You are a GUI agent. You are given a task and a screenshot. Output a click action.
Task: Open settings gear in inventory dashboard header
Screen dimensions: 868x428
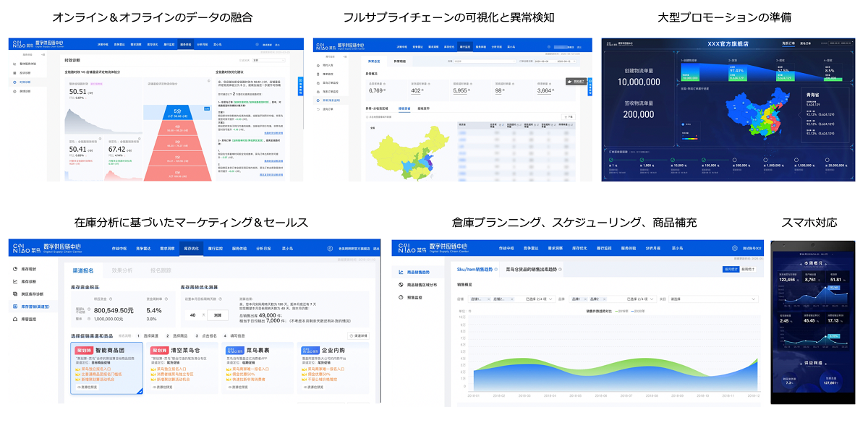[329, 248]
